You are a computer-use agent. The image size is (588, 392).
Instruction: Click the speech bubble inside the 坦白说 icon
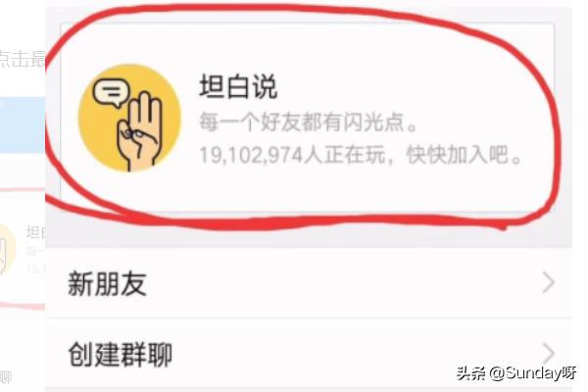(111, 92)
